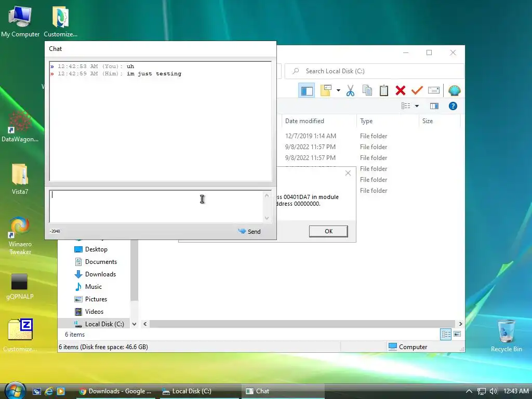Click 'im just testing' chat message
This screenshot has height=399, width=532.
point(154,74)
